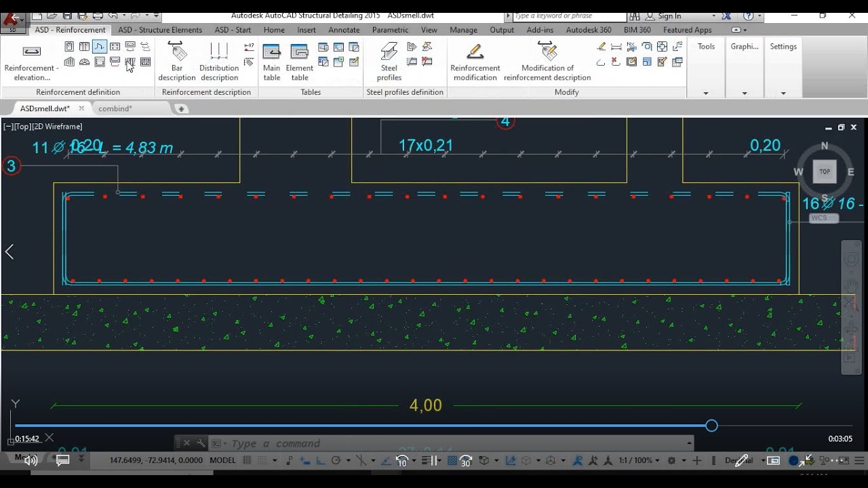This screenshot has height=488, width=868.
Task: Select the Bar description tool
Action: (177, 62)
